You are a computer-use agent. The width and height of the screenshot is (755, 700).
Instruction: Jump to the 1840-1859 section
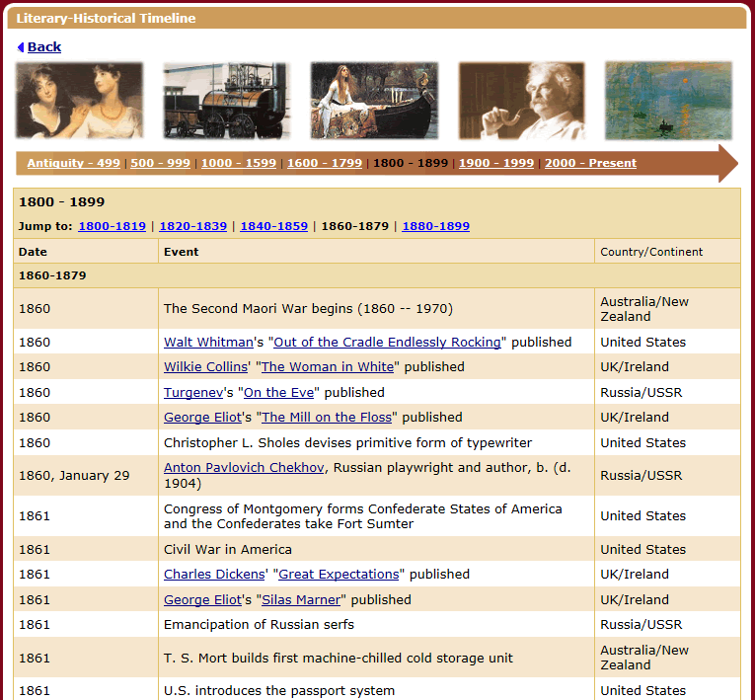coord(274,226)
